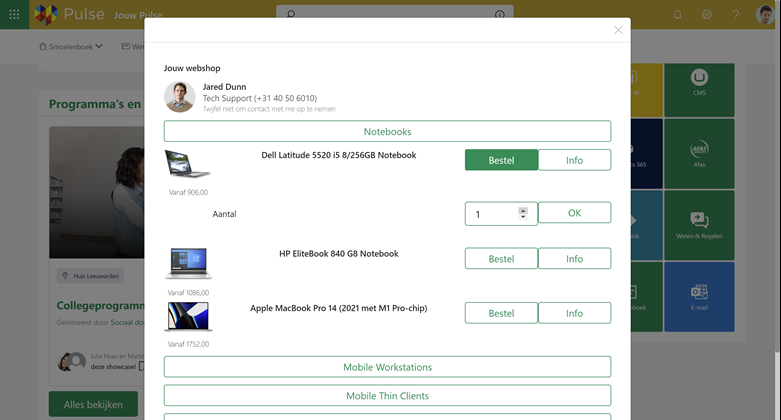This screenshot has height=420, width=781.
Task: Click the Vanaf 1086,00 price
Action: pyautogui.click(x=188, y=293)
